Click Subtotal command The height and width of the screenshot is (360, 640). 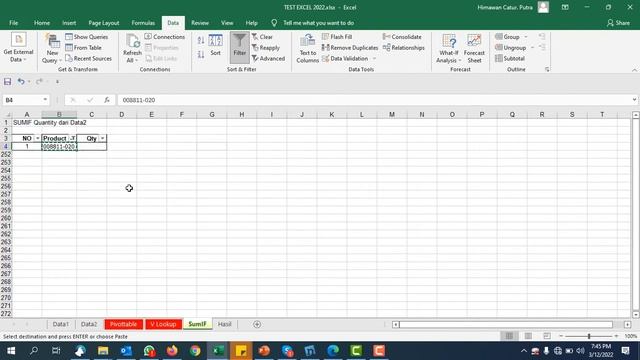510,58
